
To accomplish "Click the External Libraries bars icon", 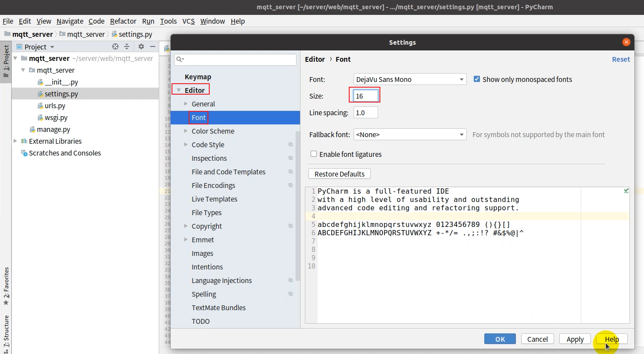I will pos(24,141).
